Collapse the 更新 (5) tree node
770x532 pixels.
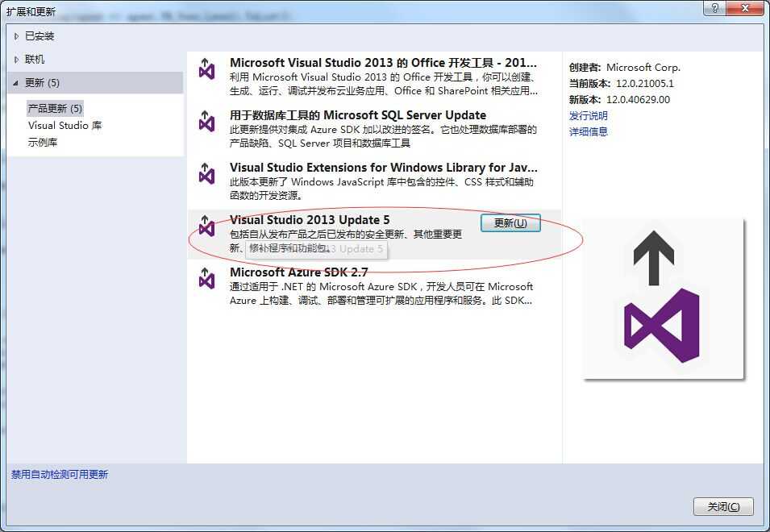(16, 83)
